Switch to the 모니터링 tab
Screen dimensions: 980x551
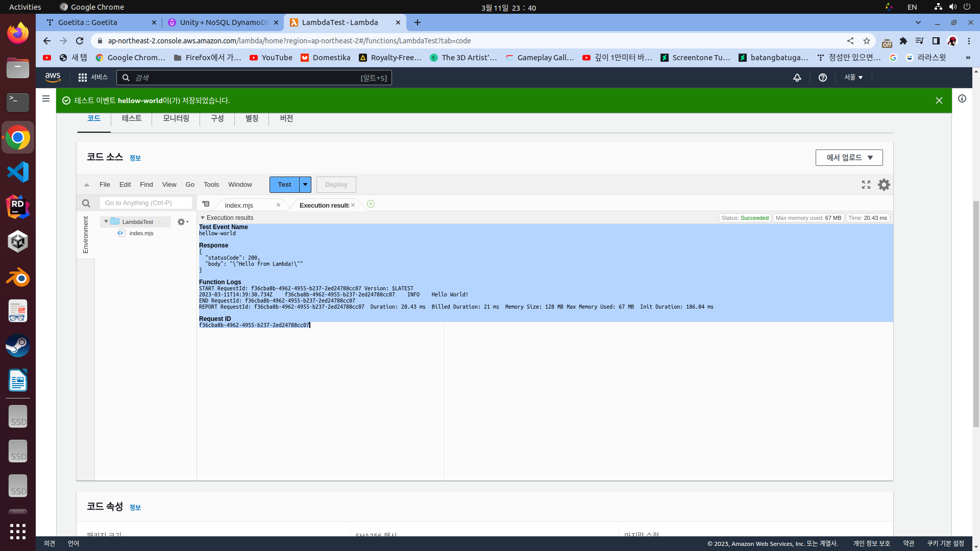tap(176, 118)
